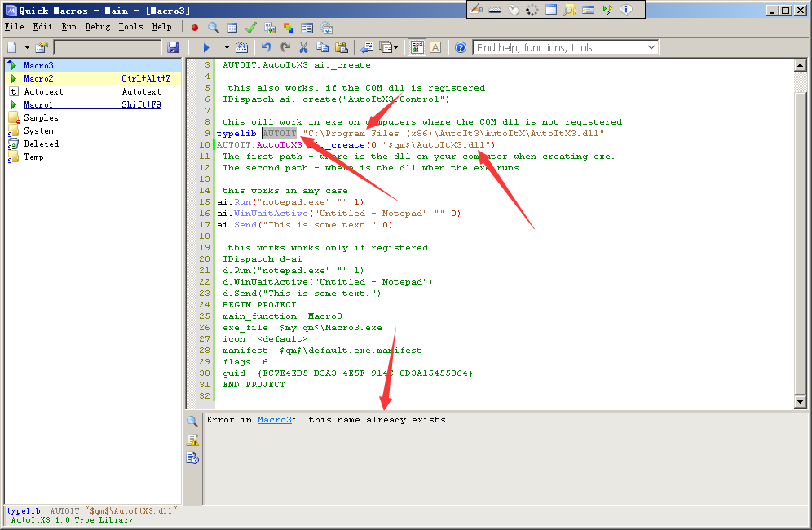
Task: Click the folder search icon in floating toolbar
Action: [x=570, y=9]
